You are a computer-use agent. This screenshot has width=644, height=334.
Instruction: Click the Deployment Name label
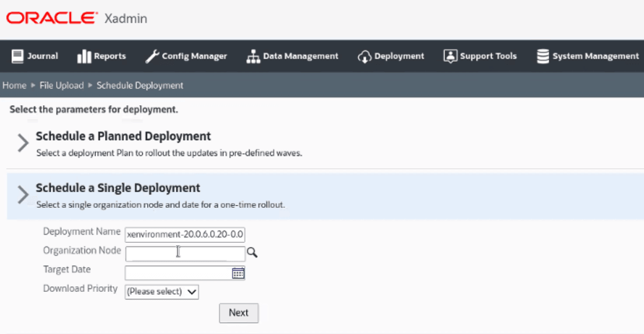tap(82, 232)
